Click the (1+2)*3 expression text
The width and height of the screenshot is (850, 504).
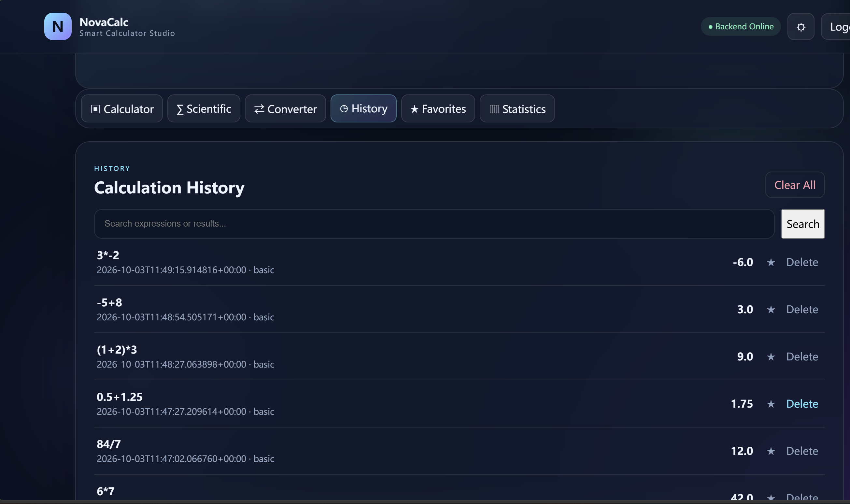[117, 350]
